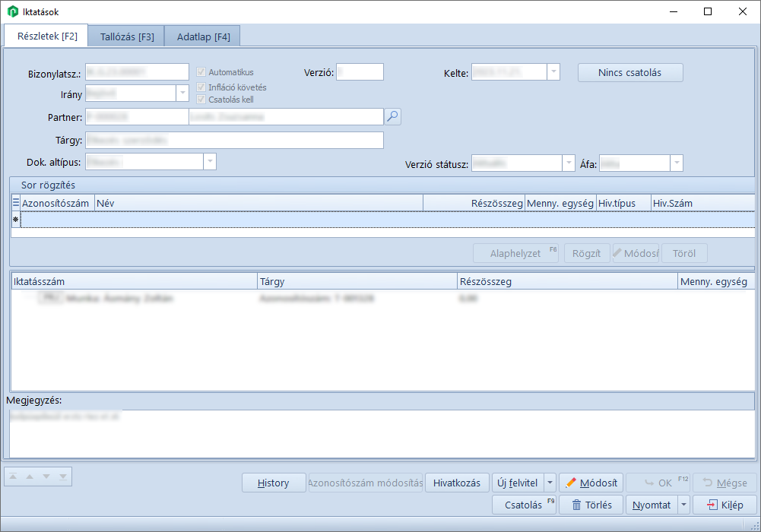
Task: Open the Új felvitel dropdown arrow
Action: [550, 483]
